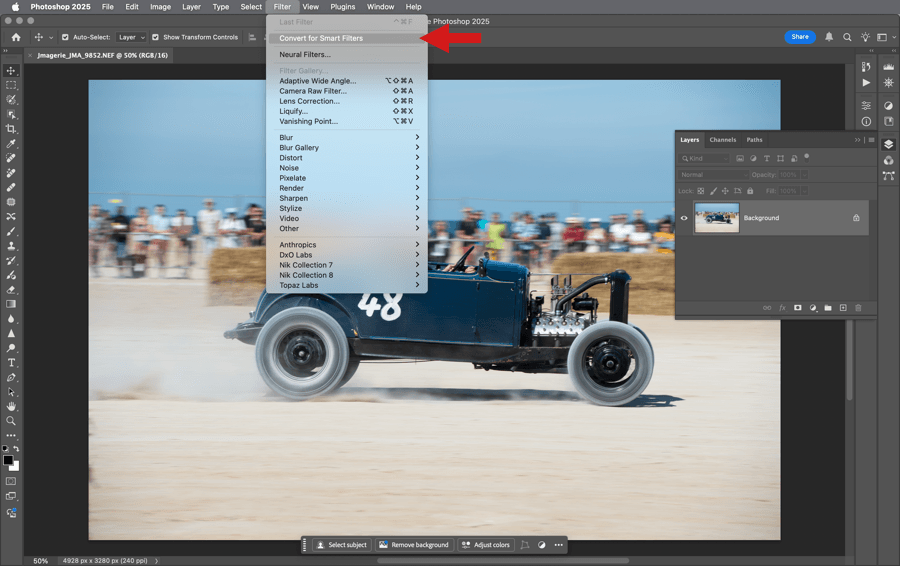This screenshot has width=900, height=566.
Task: Open the search magnifier icon
Action: click(x=847, y=37)
